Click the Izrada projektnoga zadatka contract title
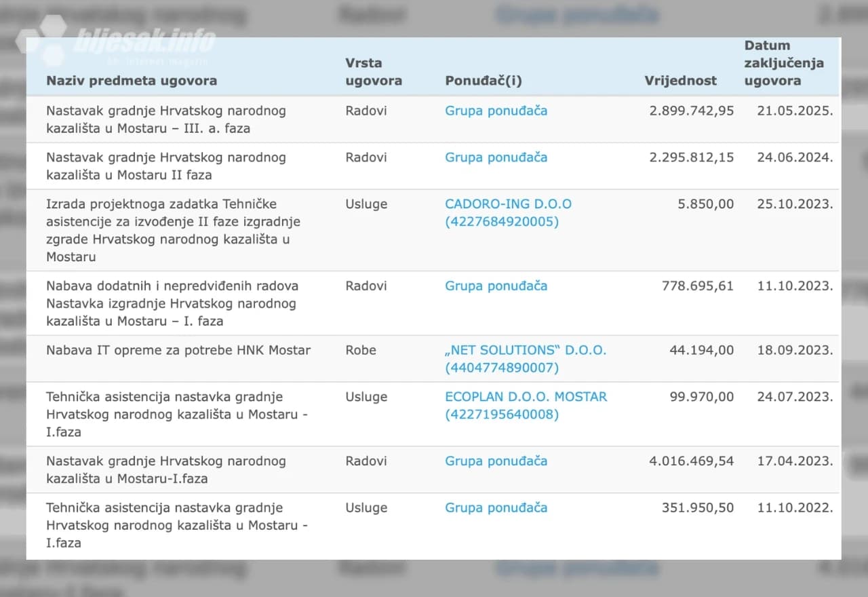868x597 pixels. tap(173, 230)
